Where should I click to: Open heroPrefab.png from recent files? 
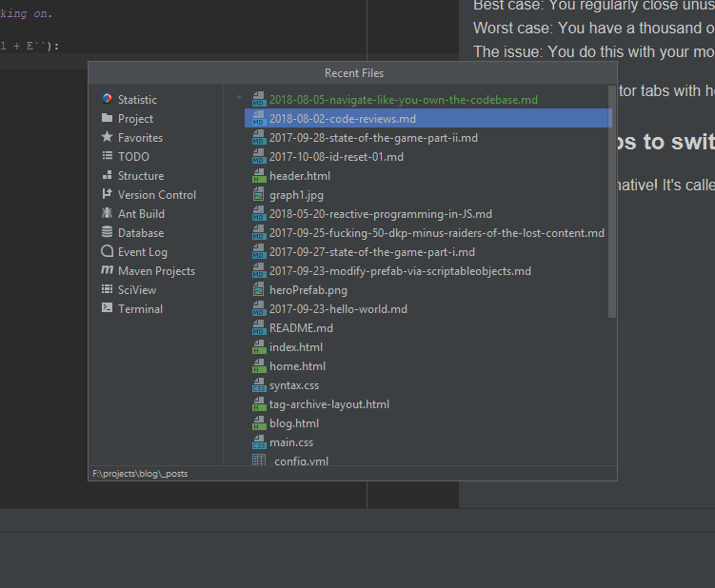point(308,290)
